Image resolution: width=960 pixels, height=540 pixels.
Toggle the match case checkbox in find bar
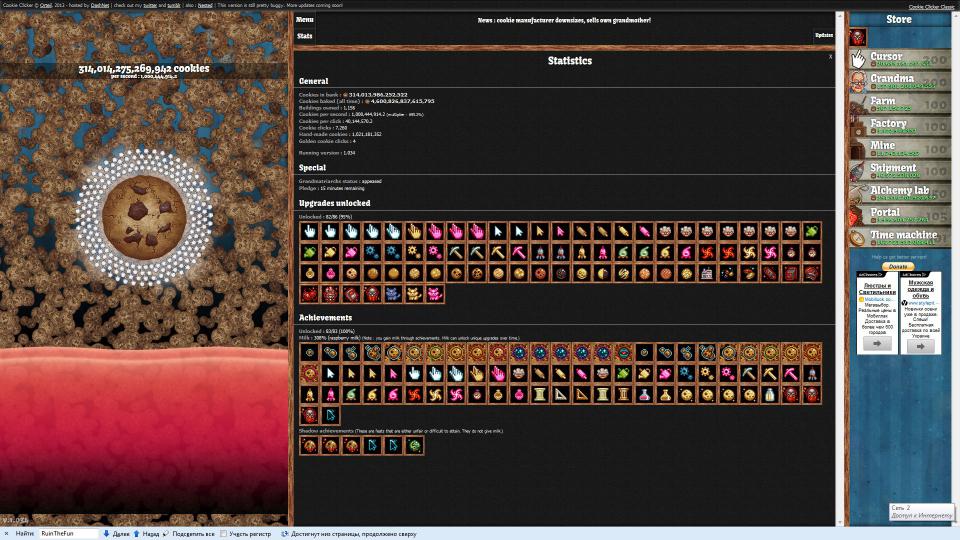224,534
